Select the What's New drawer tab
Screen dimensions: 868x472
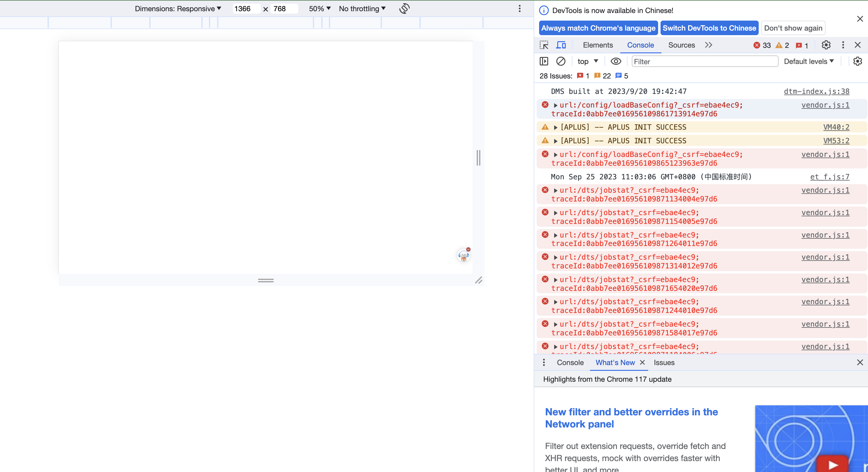[615, 362]
